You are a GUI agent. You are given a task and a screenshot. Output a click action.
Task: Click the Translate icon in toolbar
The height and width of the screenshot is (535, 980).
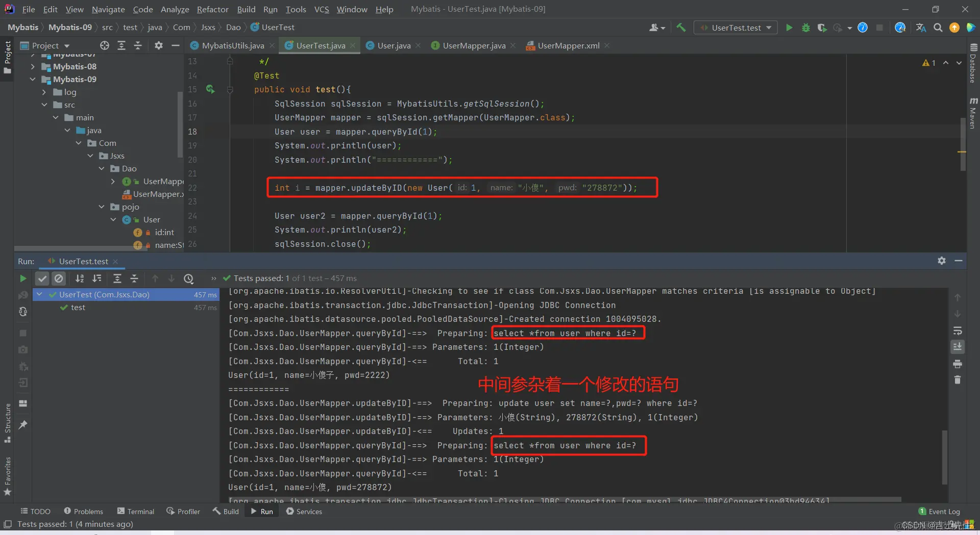[x=921, y=28]
